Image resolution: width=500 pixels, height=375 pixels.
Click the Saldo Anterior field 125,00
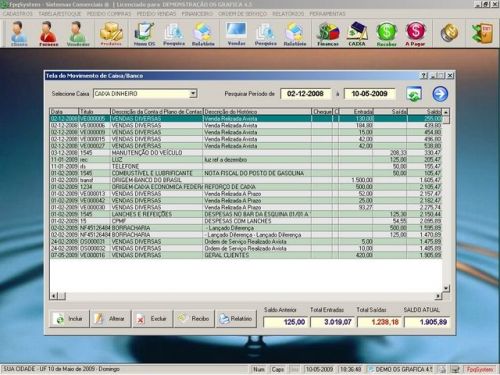pos(286,322)
